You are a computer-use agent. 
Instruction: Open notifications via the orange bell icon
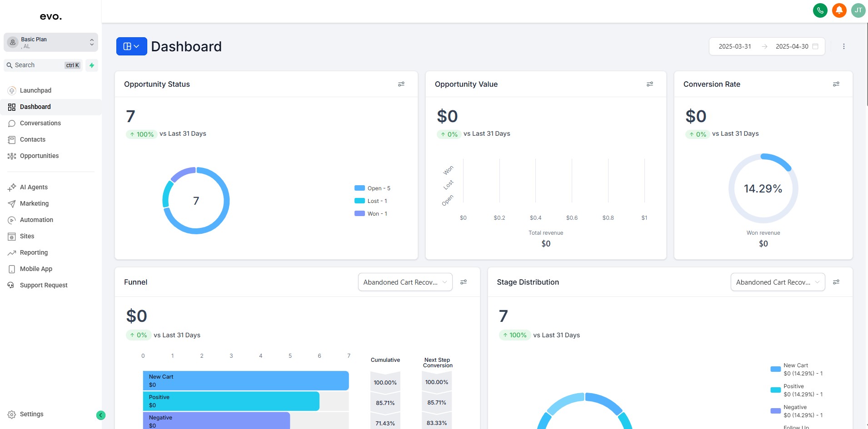pyautogui.click(x=839, y=10)
